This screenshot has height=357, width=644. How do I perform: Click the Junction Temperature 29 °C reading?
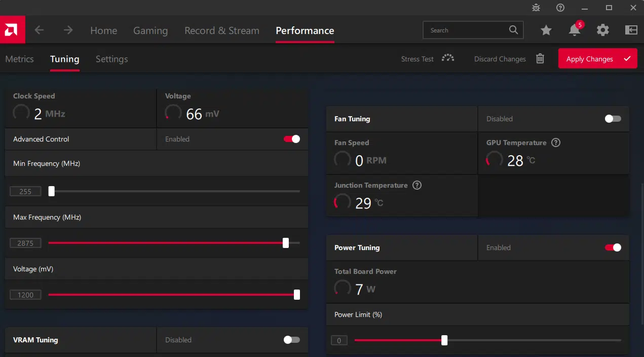coord(369,203)
